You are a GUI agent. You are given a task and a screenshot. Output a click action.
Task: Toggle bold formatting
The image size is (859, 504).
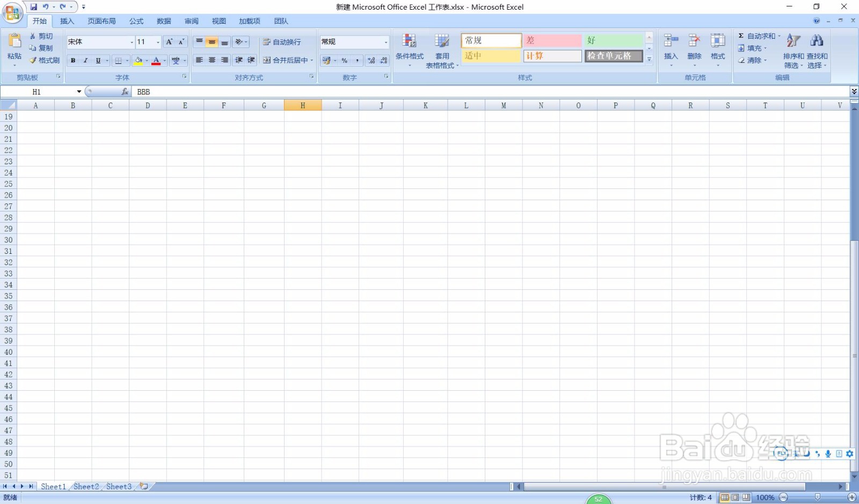[x=73, y=61]
